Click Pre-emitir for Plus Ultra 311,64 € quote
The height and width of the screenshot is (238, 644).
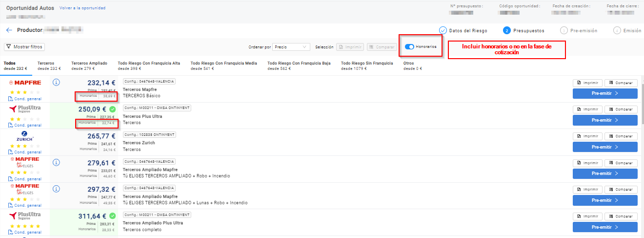coord(605,227)
